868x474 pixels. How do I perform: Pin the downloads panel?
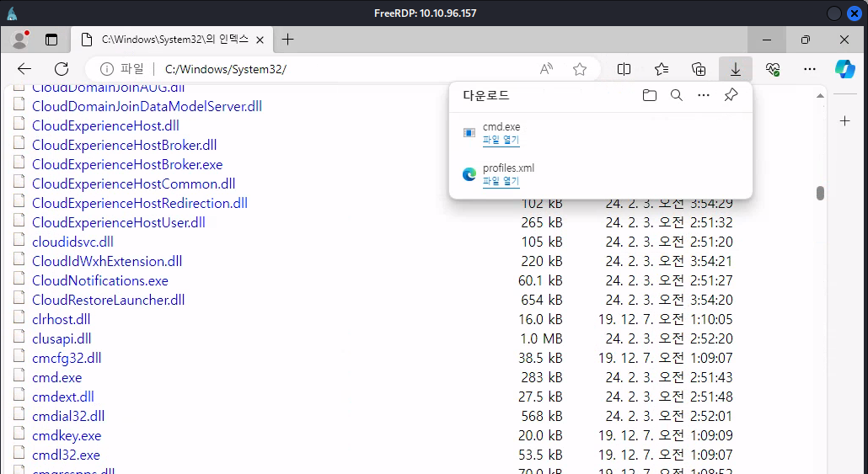click(731, 96)
